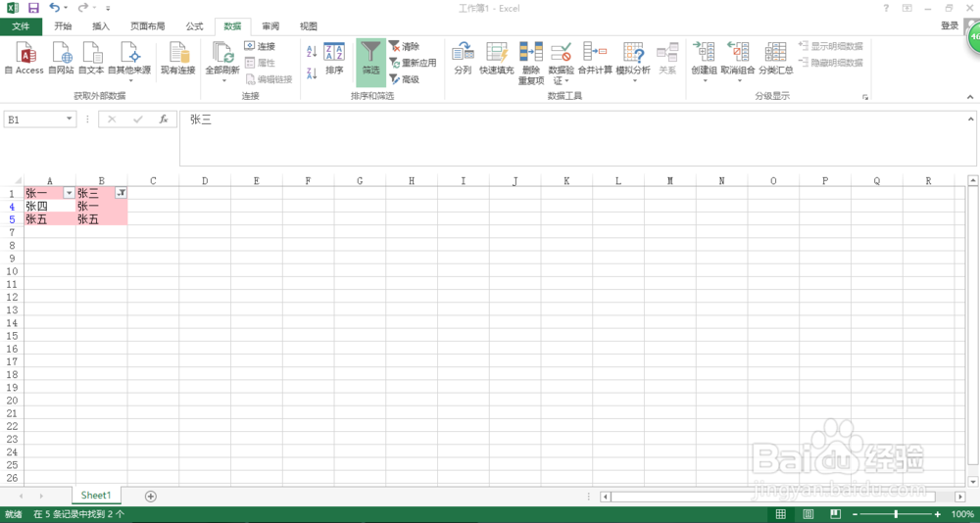Screen dimensions: 980x523
Task: Click Text to Columns (分列)
Action: [x=463, y=60]
